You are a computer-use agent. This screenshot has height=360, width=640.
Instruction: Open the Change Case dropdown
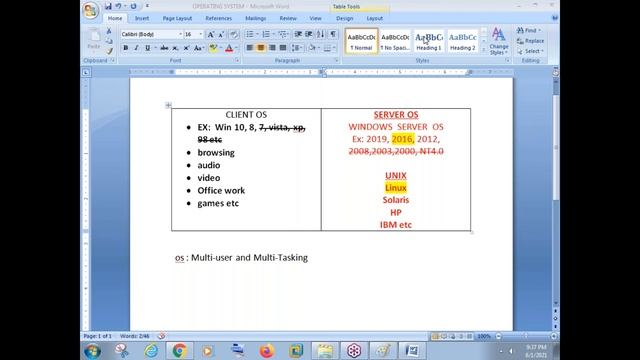click(x=199, y=48)
